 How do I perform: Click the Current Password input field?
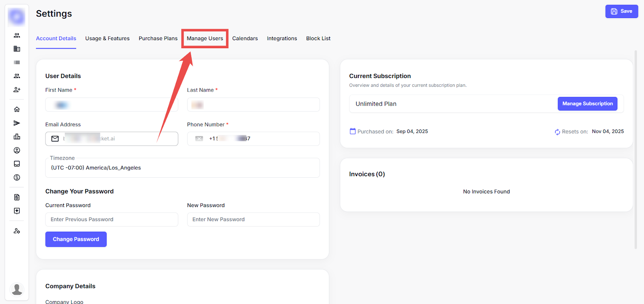[111, 220]
